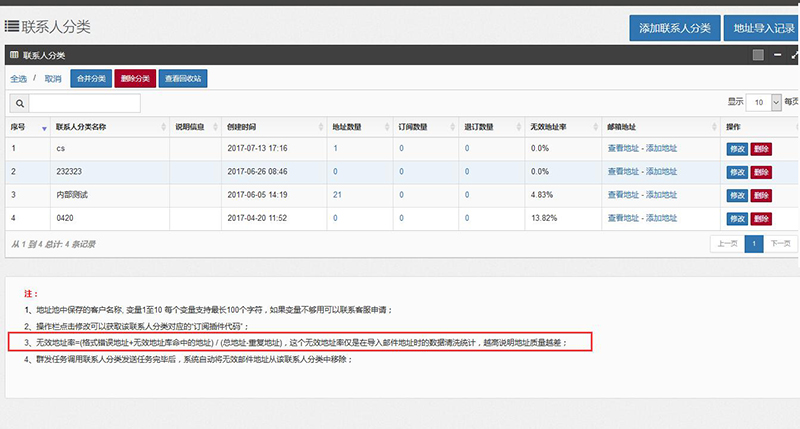This screenshot has width=800, height=429.
Task: Click the search magnifier icon
Action: click(x=19, y=103)
